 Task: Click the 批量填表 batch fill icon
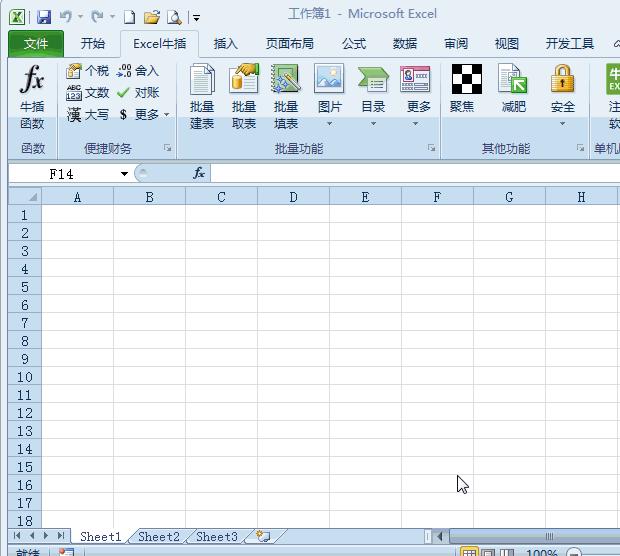286,79
